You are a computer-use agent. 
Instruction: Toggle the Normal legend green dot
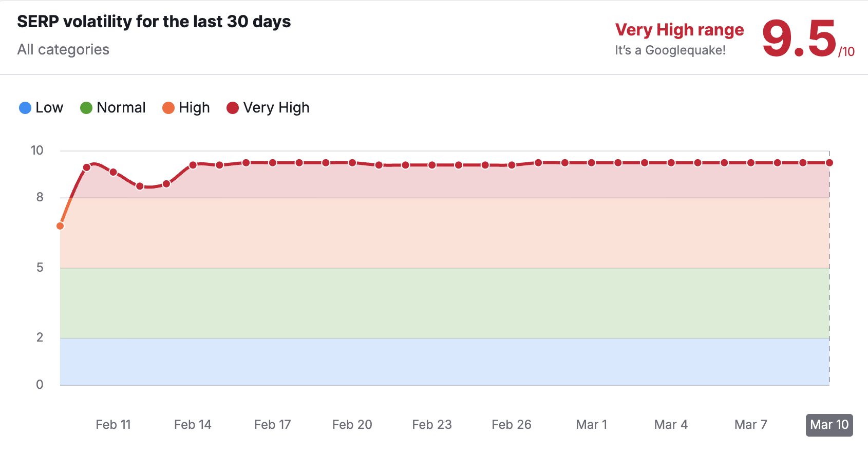[86, 108]
